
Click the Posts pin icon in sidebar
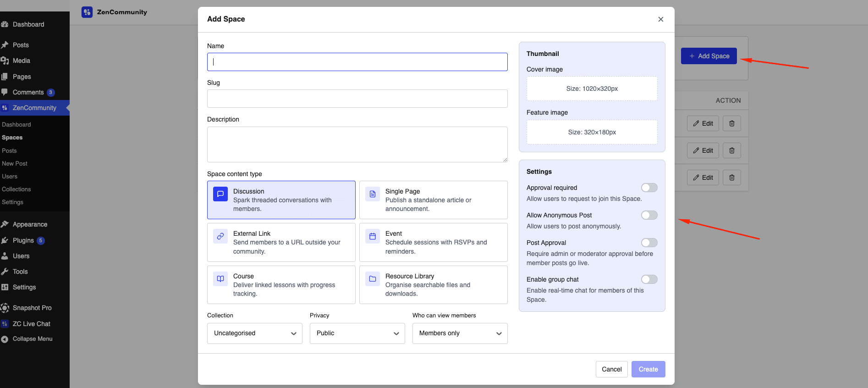5,45
